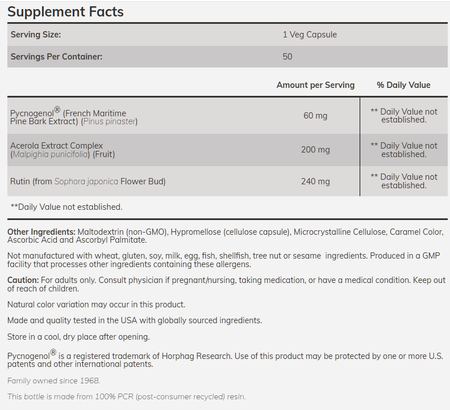Click the Other Ingredients paragraph
Image resolution: width=450 pixels, height=410 pixels.
(225, 236)
